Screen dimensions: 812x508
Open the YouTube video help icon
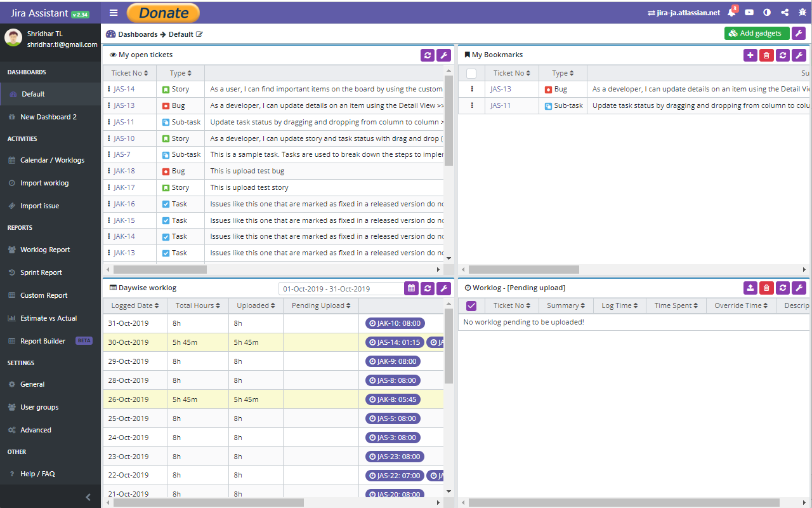(749, 13)
